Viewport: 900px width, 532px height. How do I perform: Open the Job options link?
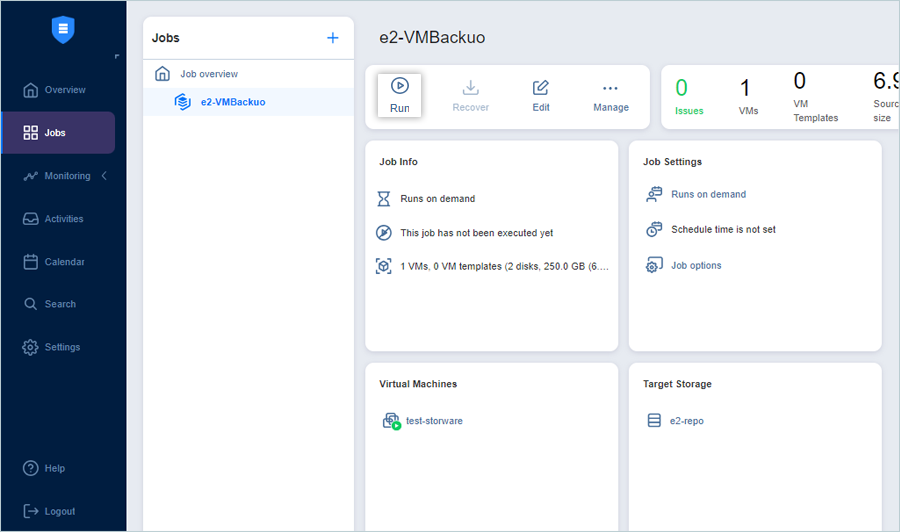[696, 266]
